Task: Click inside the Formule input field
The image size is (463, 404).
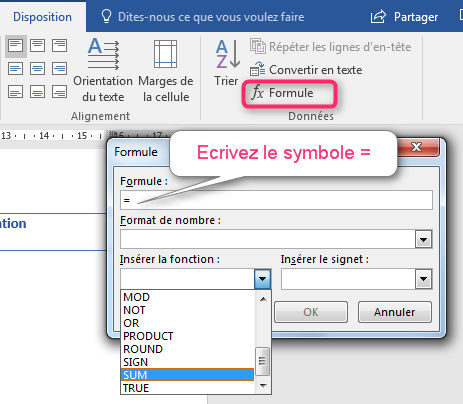Action: 276,200
